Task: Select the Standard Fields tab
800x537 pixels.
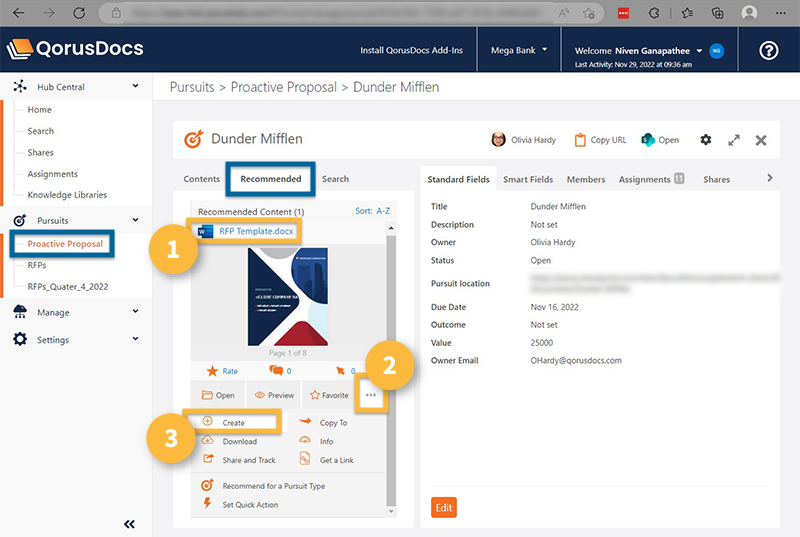Action: 458,180
